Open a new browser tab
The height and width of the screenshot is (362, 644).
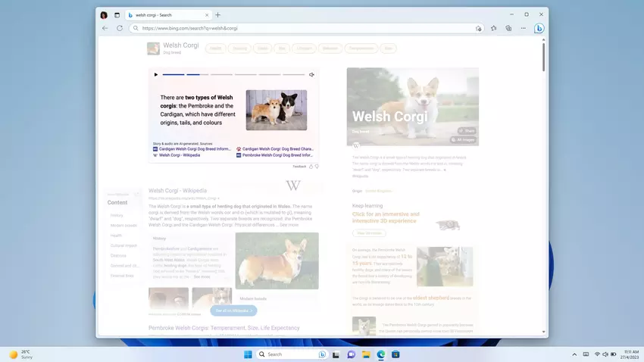[x=217, y=14]
